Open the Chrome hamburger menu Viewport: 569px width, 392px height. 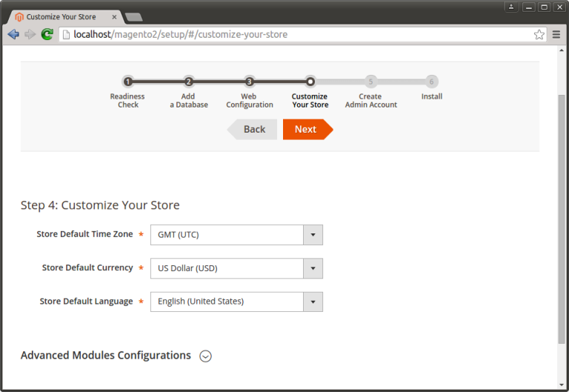pyautogui.click(x=556, y=34)
